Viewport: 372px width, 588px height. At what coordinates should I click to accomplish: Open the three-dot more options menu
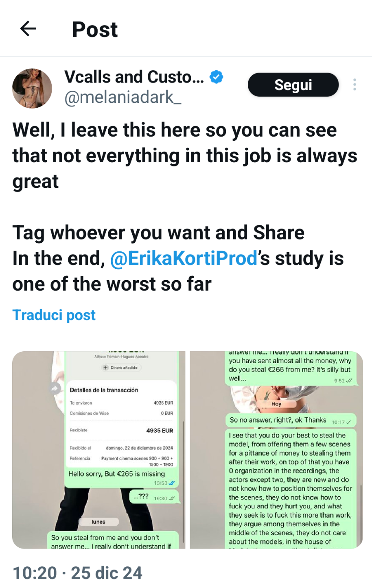[354, 85]
